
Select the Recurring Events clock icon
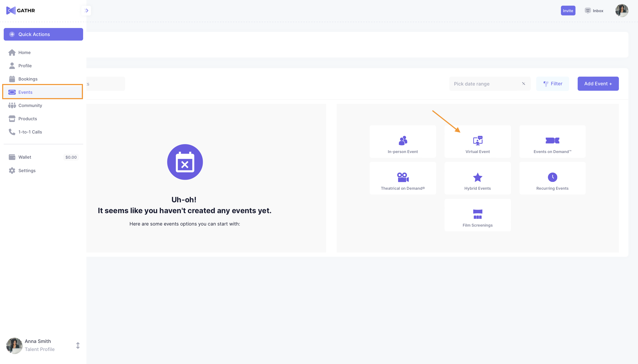[x=552, y=177]
